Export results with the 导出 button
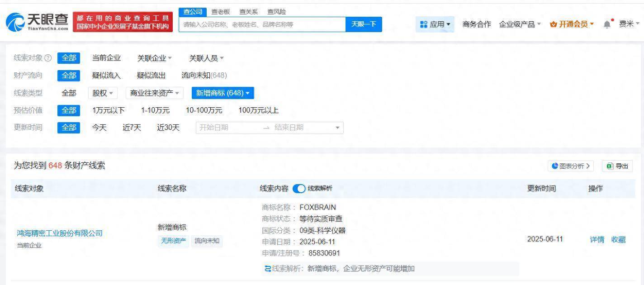The width and height of the screenshot is (644, 285). pos(617,166)
